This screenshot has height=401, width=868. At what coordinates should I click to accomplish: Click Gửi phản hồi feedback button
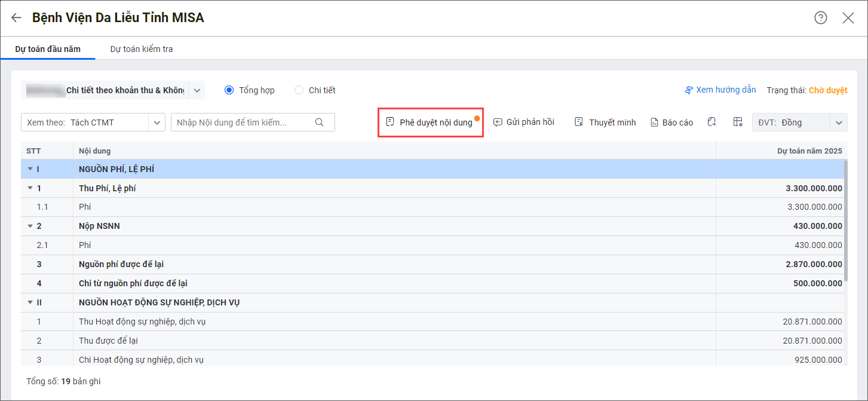523,123
